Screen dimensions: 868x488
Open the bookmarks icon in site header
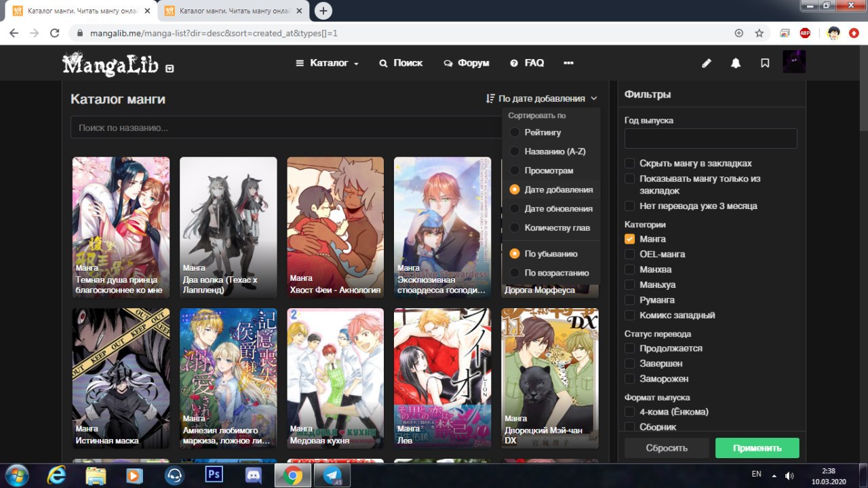pos(765,63)
